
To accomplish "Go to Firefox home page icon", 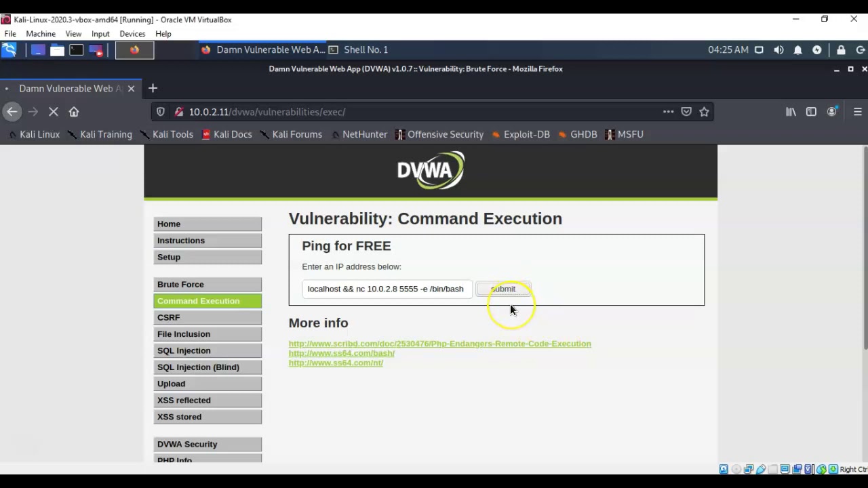I will [74, 112].
